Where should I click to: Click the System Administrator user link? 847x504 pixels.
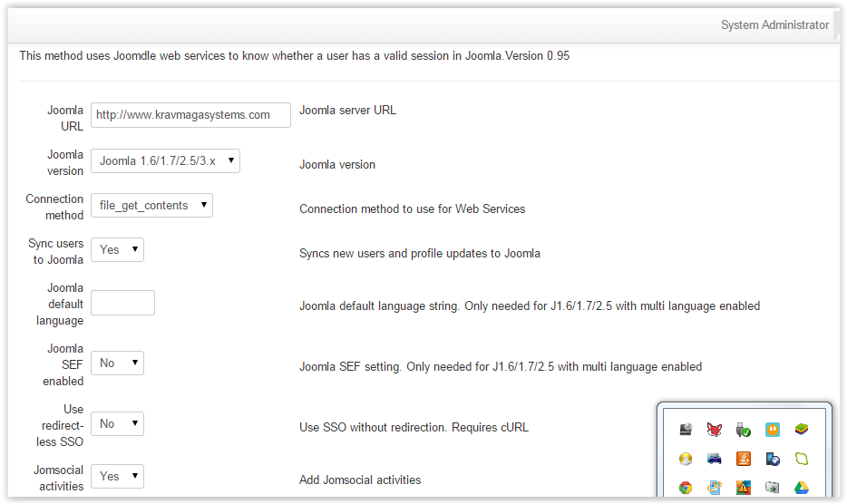click(x=774, y=24)
